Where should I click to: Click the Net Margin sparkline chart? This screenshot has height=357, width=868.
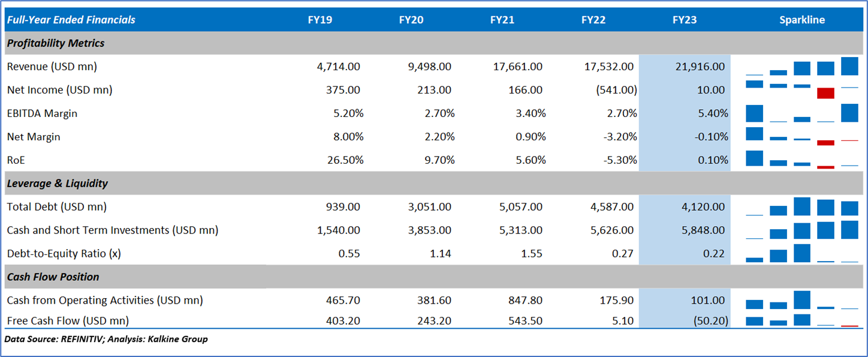tap(801, 137)
